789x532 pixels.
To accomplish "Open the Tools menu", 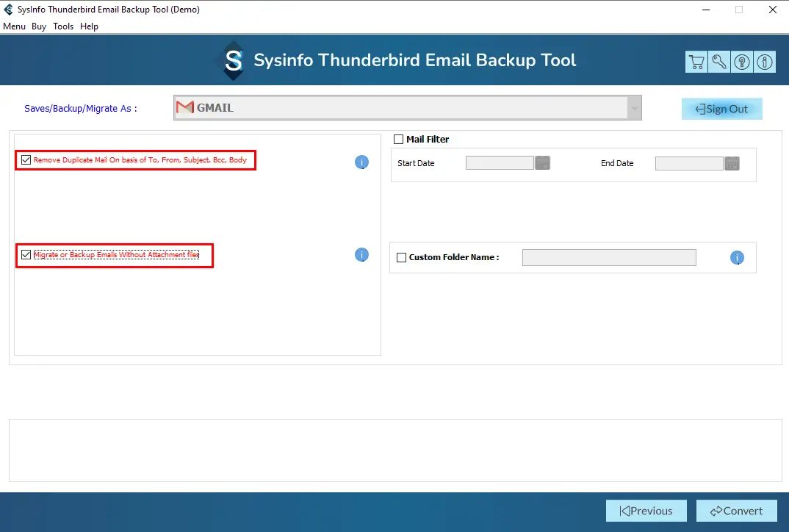I will click(x=63, y=26).
